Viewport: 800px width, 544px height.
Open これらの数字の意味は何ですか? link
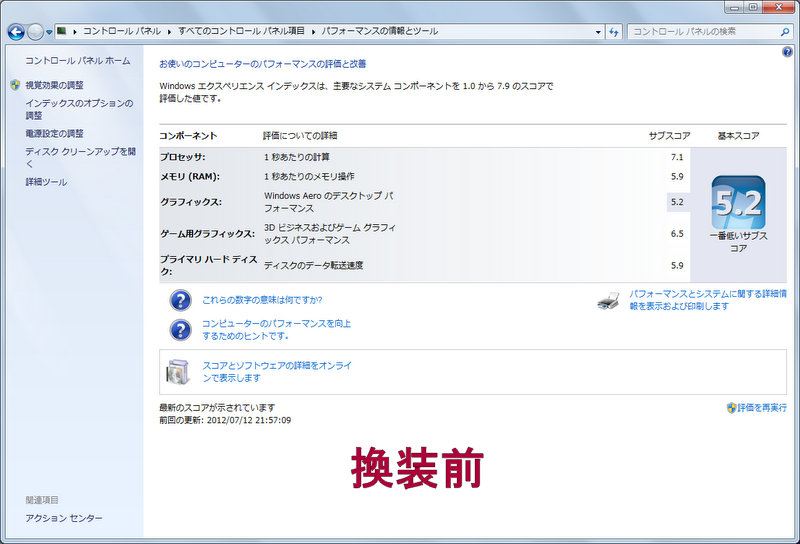(262, 300)
